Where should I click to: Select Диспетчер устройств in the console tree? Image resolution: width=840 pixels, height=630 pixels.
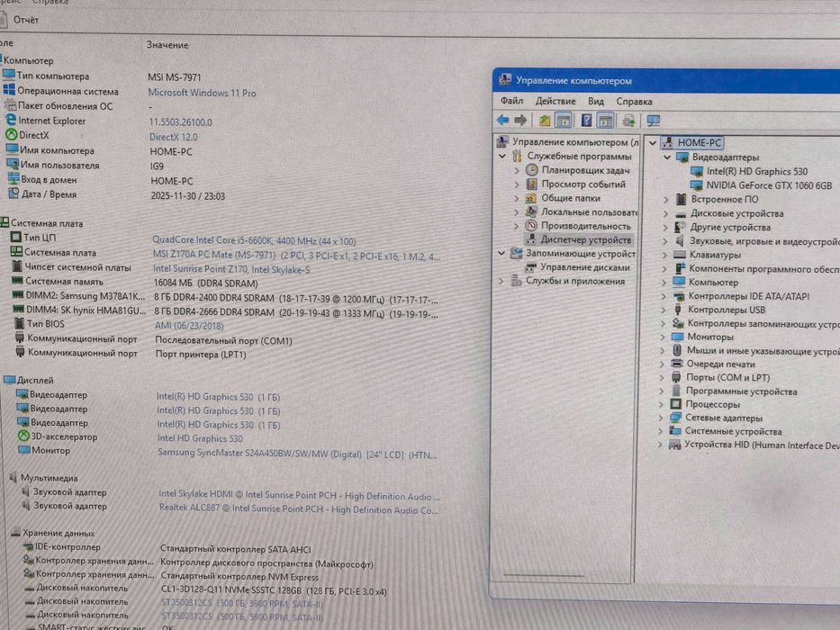[x=585, y=239]
